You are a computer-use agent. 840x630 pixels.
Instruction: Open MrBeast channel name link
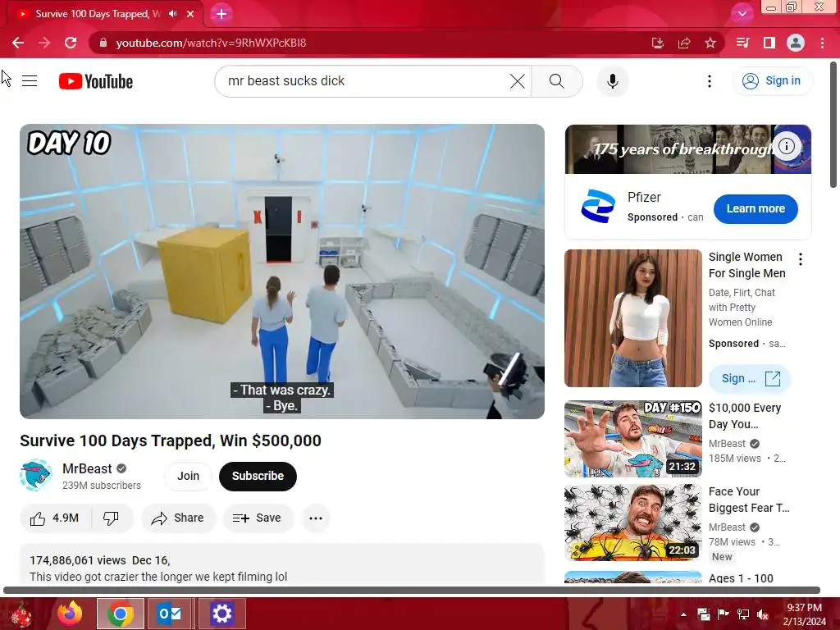point(87,468)
